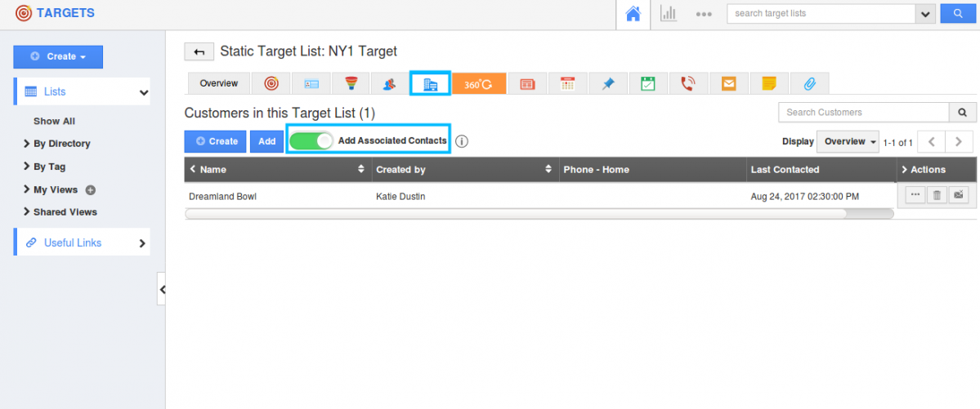Open the contact card icon tab
The image size is (980, 409).
(311, 83)
